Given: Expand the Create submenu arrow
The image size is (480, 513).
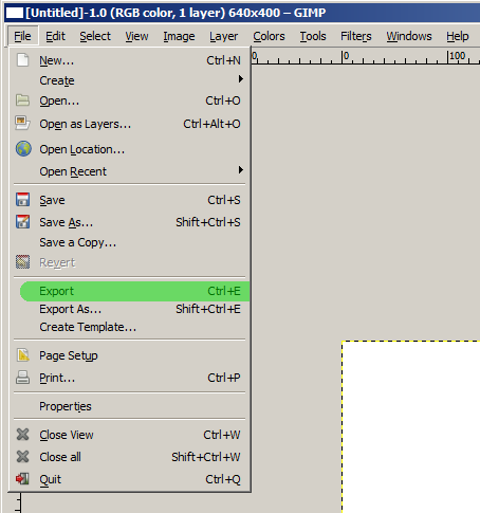Looking at the screenshot, I should (241, 79).
